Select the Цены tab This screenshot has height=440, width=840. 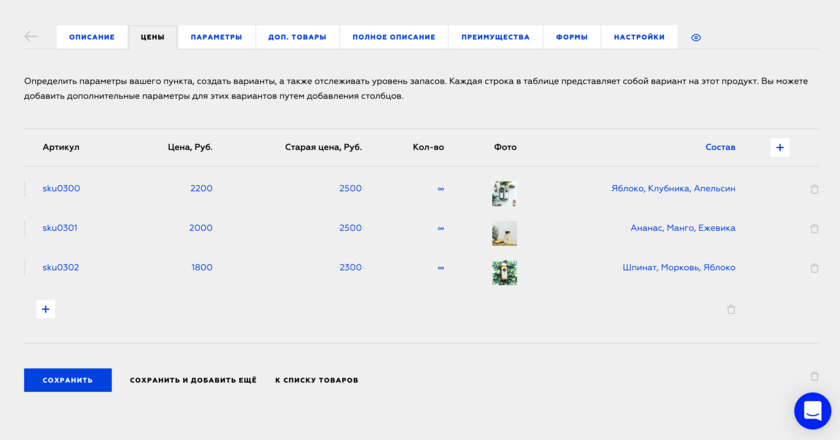coord(153,37)
